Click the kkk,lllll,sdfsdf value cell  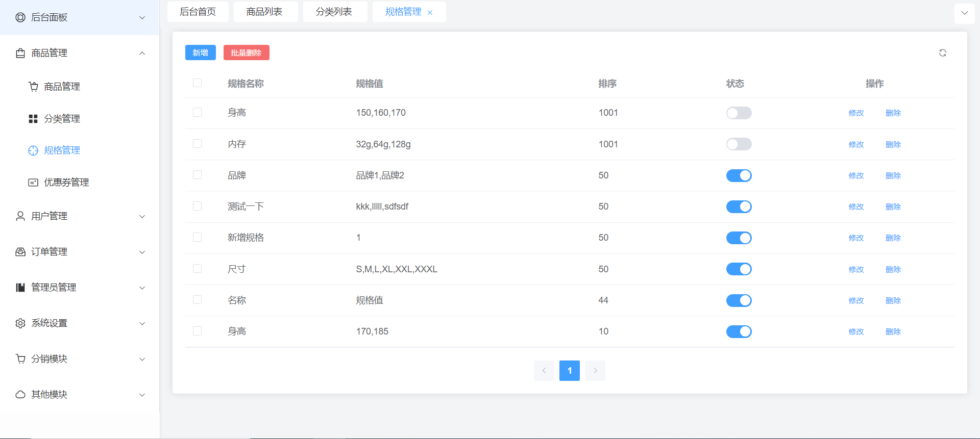point(382,206)
